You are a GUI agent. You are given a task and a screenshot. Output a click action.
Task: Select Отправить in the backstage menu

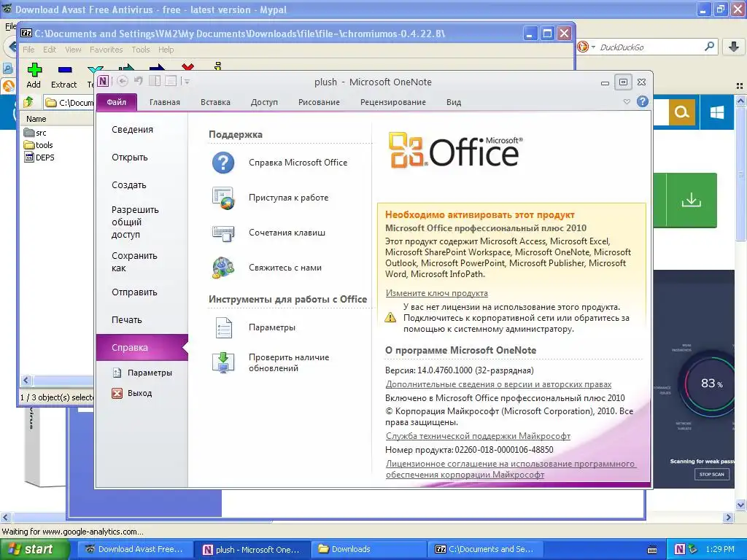[142, 292]
